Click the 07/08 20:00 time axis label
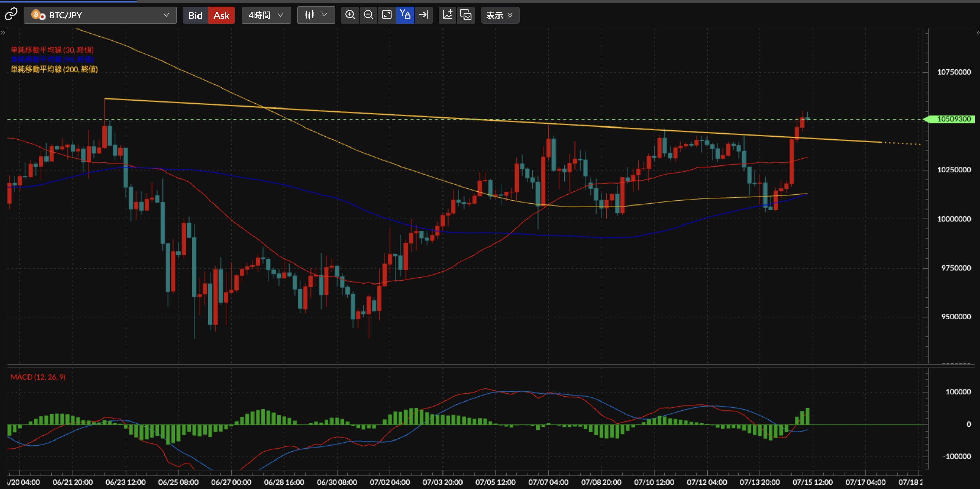Image resolution: width=980 pixels, height=489 pixels. pyautogui.click(x=601, y=482)
